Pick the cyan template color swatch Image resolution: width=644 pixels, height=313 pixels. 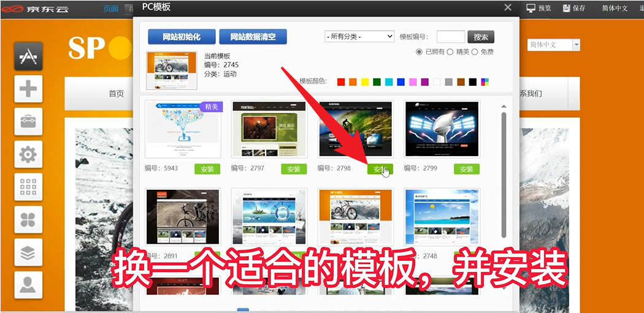pos(389,82)
